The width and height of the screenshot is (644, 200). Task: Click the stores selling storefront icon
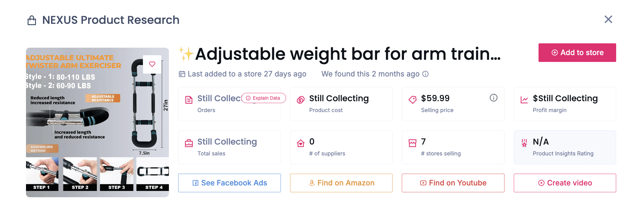412,143
